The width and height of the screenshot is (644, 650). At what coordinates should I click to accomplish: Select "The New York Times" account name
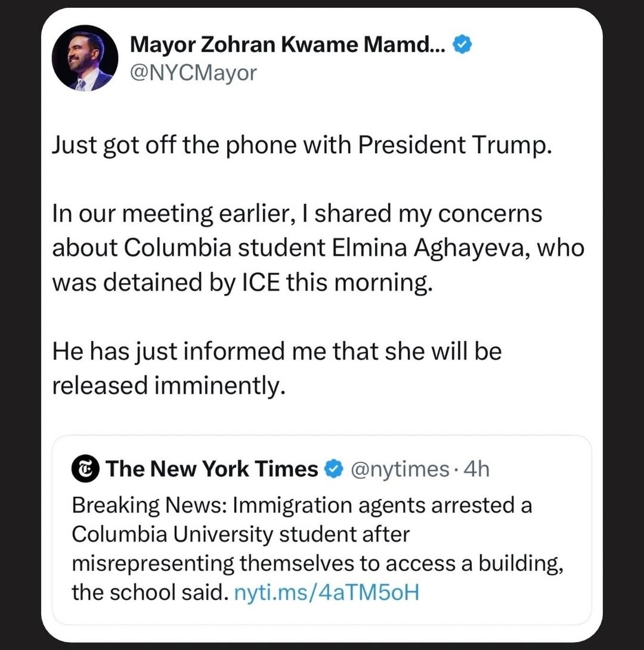(212, 469)
